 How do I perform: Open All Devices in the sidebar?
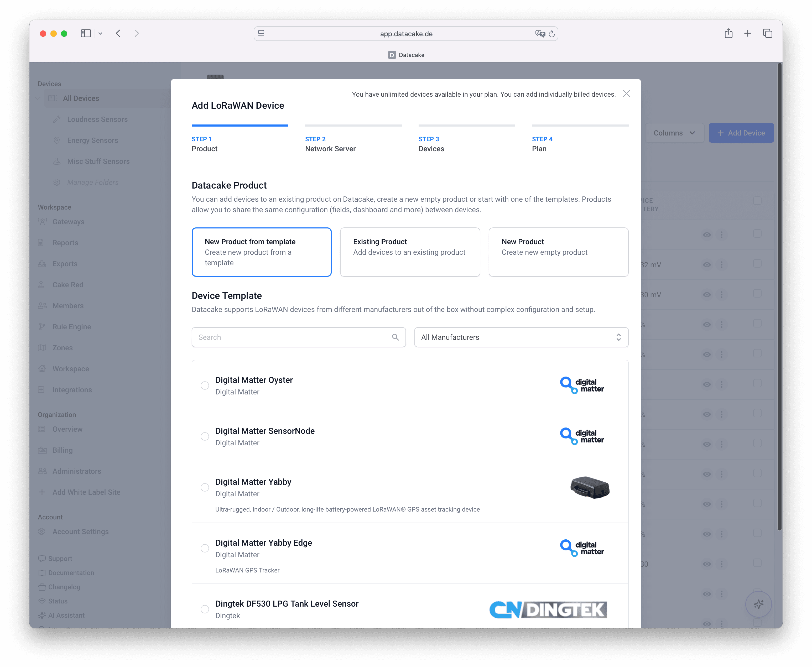81,98
